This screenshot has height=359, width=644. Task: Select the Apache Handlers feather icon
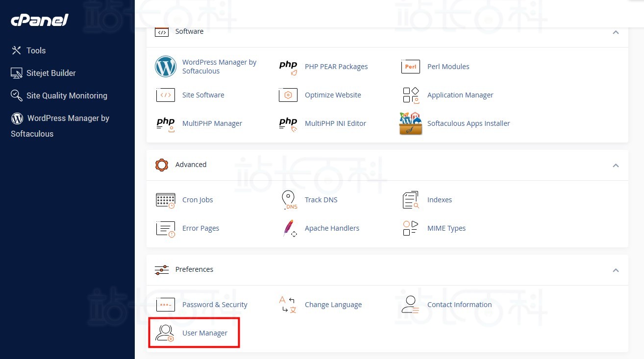point(289,228)
